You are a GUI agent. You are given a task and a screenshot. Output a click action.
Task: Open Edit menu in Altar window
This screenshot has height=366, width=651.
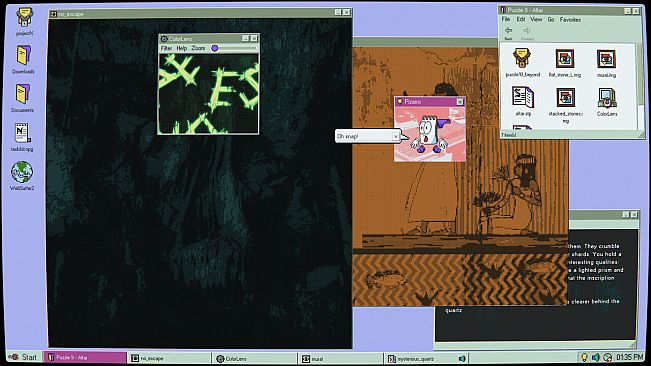[521, 20]
